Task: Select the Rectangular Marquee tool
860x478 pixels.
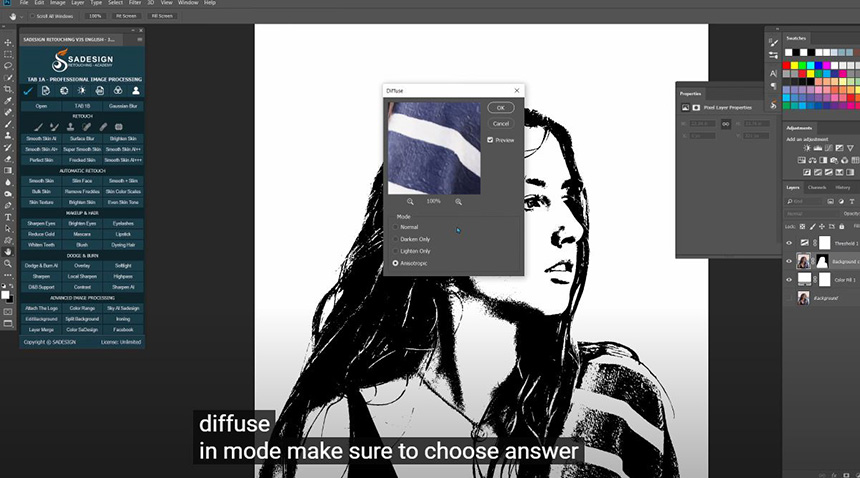Action: (8, 54)
